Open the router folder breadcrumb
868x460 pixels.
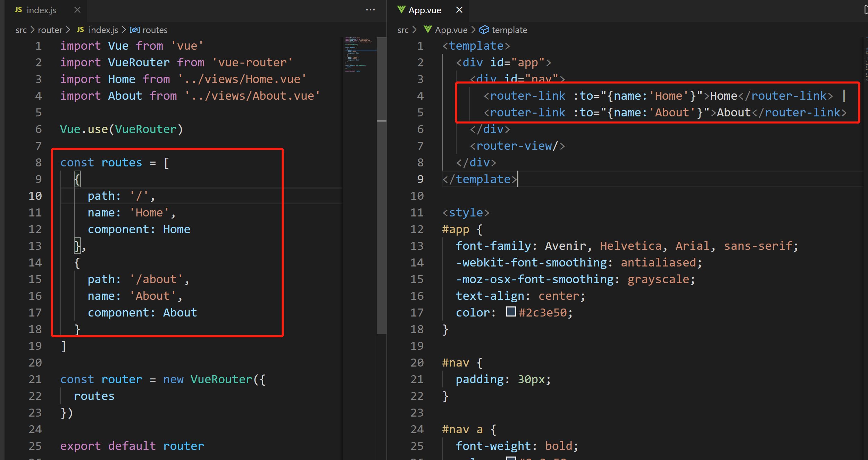coord(50,30)
